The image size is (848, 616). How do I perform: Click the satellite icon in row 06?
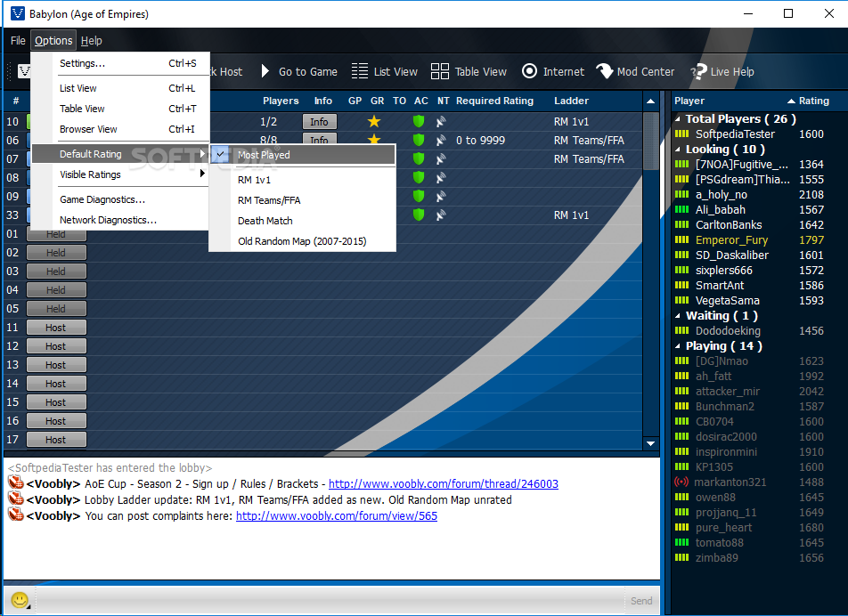point(441,140)
